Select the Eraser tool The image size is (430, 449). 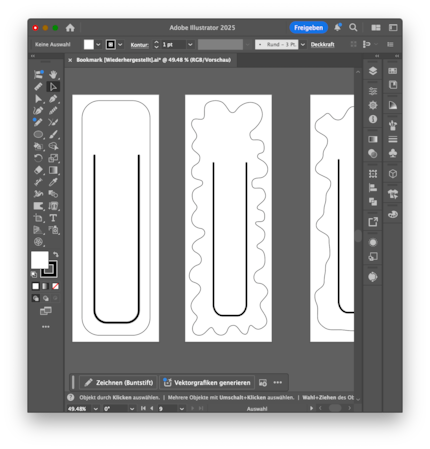tap(38, 170)
